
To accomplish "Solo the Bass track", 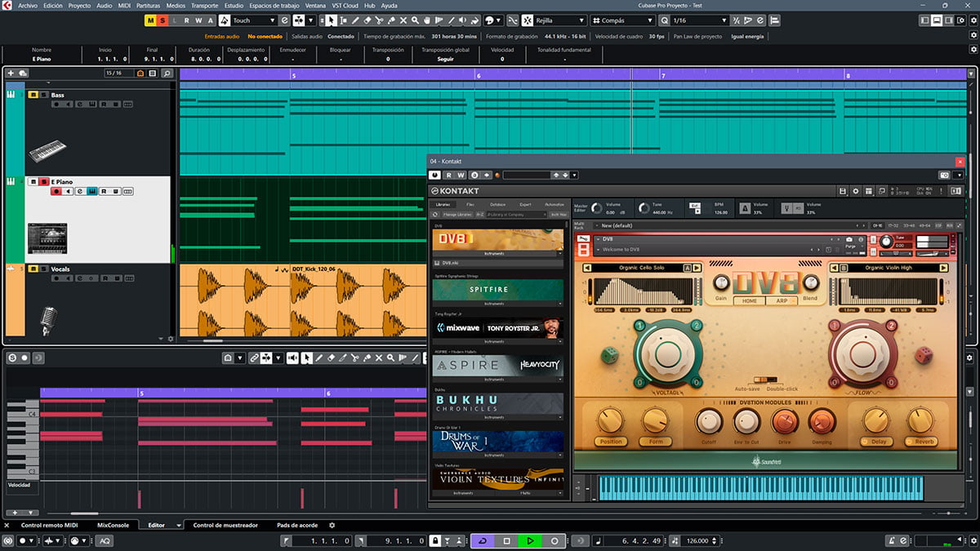I will 43,95.
